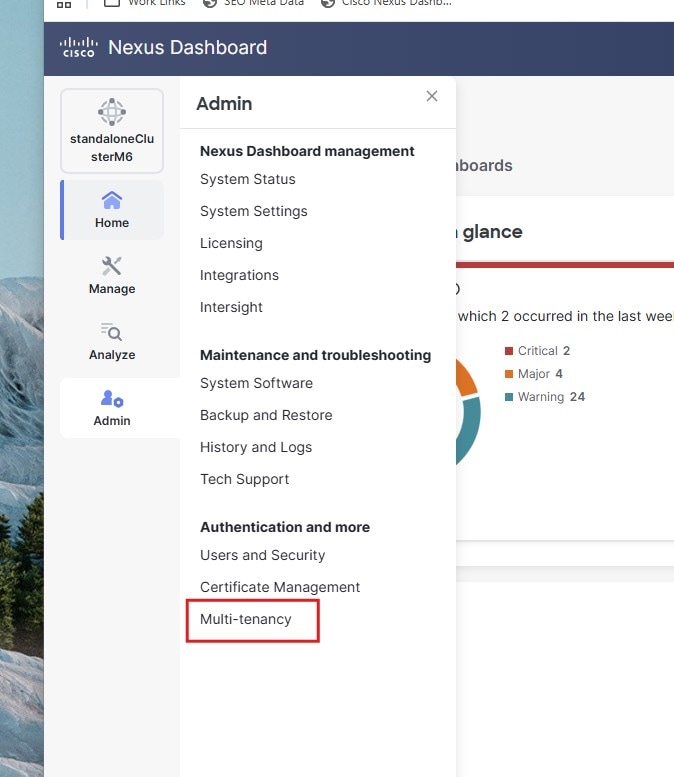Click the orange donut chart segment
Screen dimensions: 674x777
click(466, 379)
